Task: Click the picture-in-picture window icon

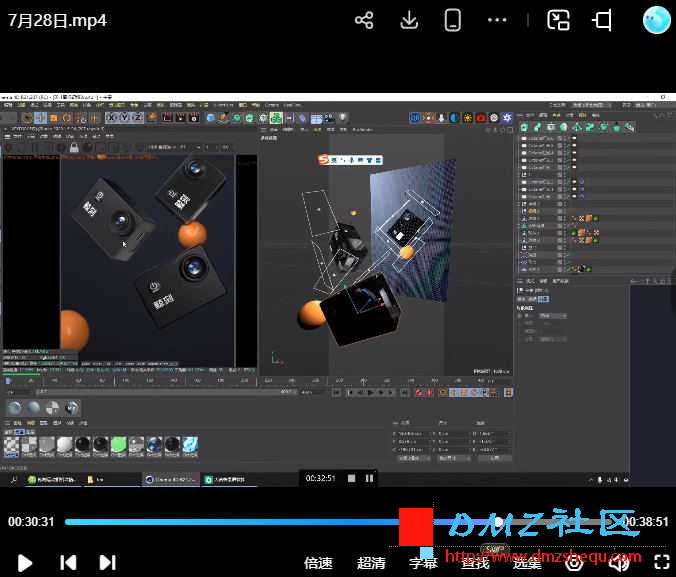Action: tap(558, 20)
